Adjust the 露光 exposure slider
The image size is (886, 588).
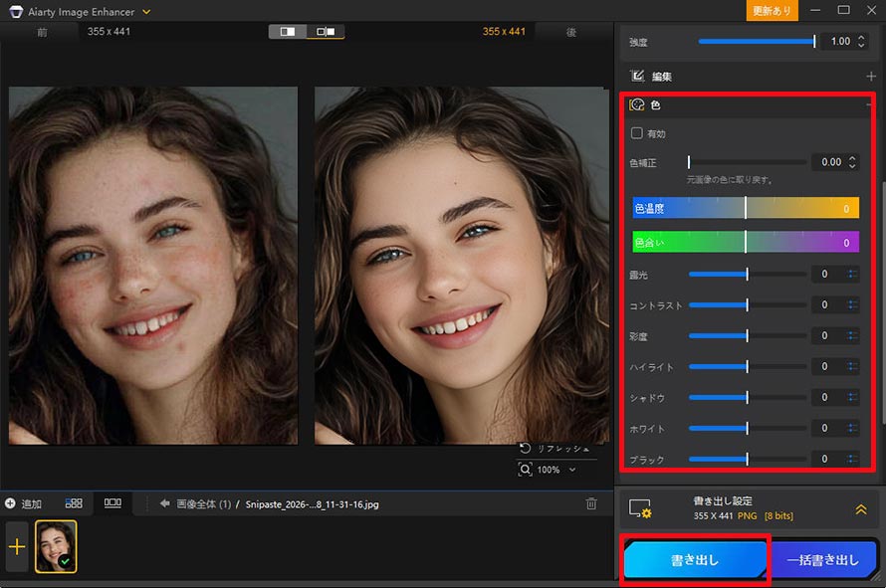coord(747,274)
